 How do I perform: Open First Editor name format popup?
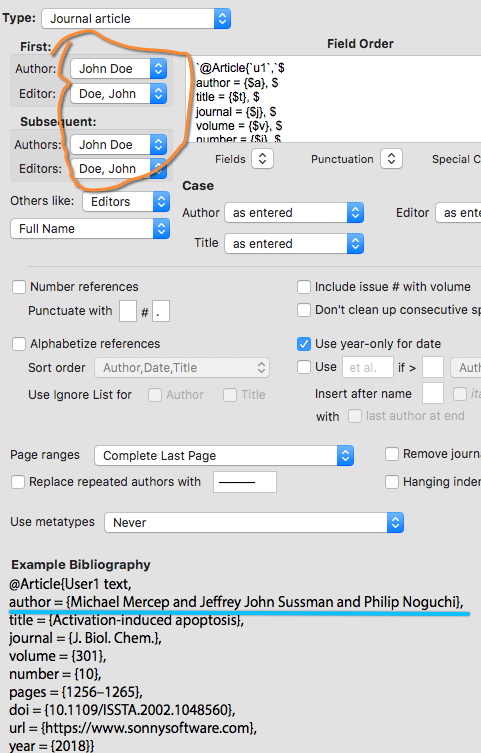119,94
